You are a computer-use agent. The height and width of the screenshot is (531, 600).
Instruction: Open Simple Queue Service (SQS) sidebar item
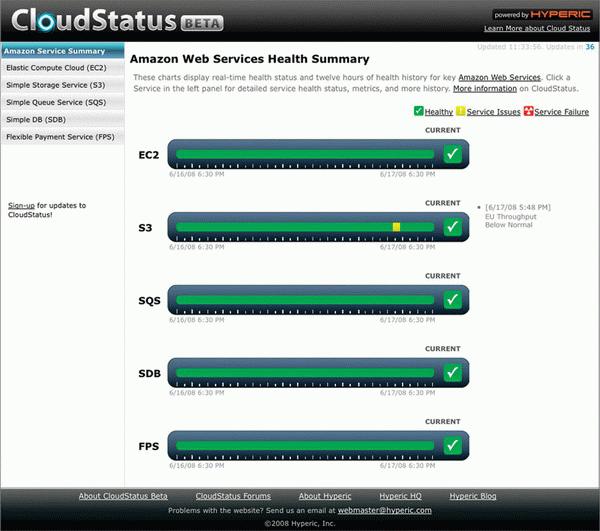pos(62,102)
